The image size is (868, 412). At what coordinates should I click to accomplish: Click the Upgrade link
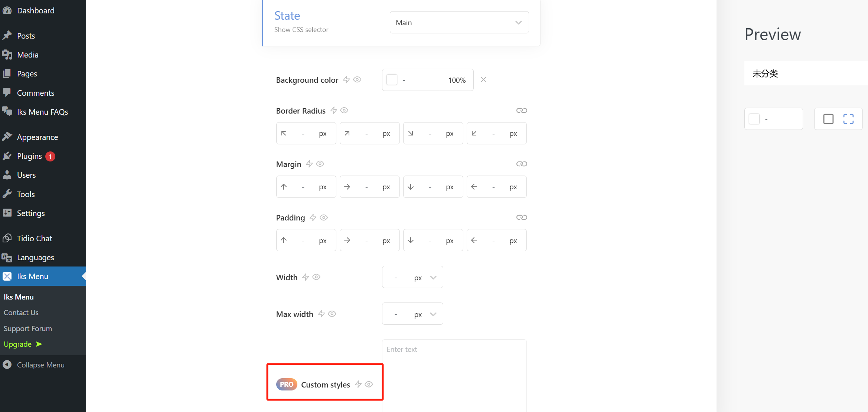coord(17,344)
